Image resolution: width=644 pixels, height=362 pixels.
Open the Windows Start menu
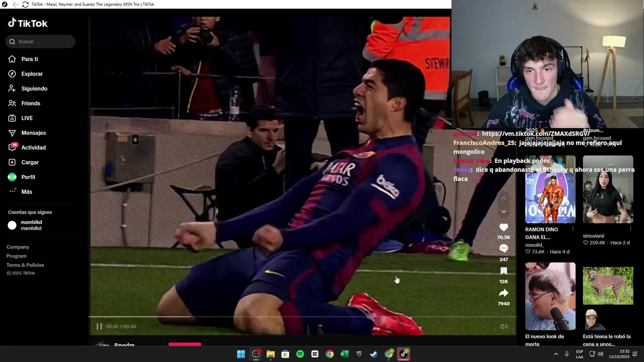(x=241, y=354)
